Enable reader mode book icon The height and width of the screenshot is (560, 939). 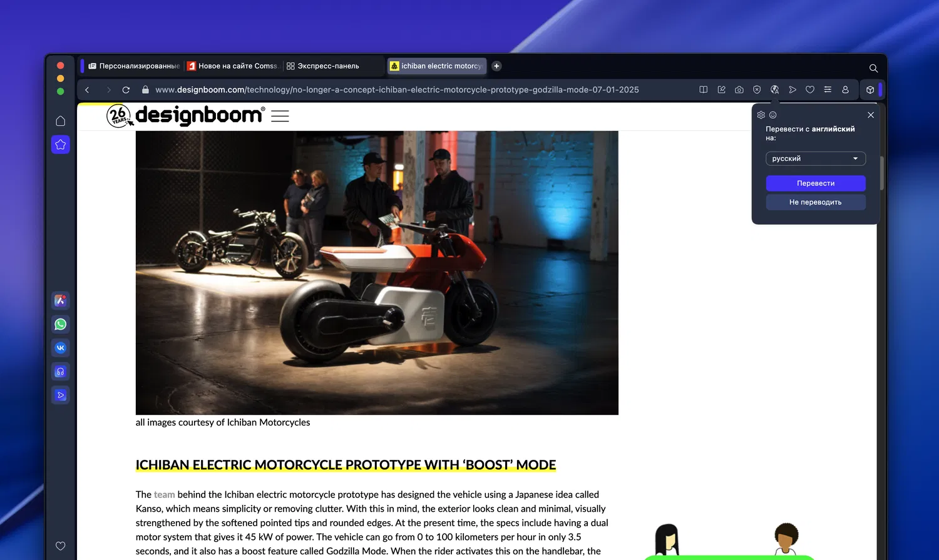tap(704, 90)
